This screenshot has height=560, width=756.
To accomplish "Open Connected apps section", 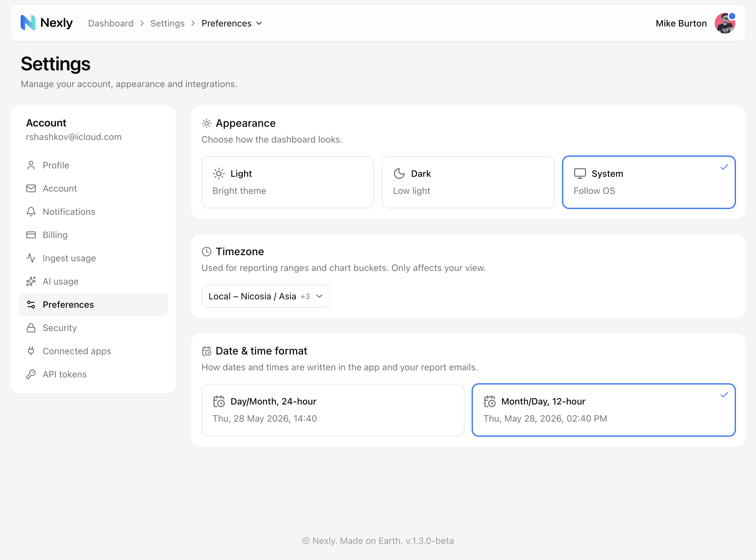I will tap(93, 351).
